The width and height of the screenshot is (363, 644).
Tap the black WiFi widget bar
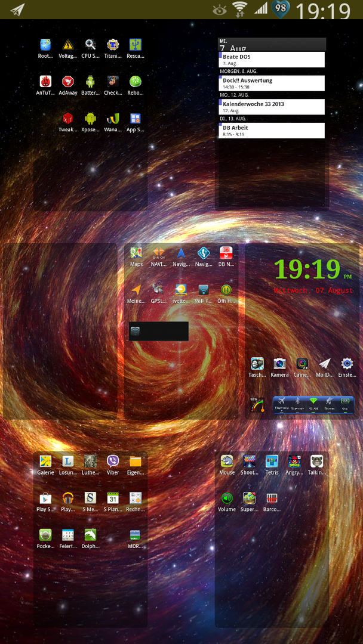(x=159, y=331)
